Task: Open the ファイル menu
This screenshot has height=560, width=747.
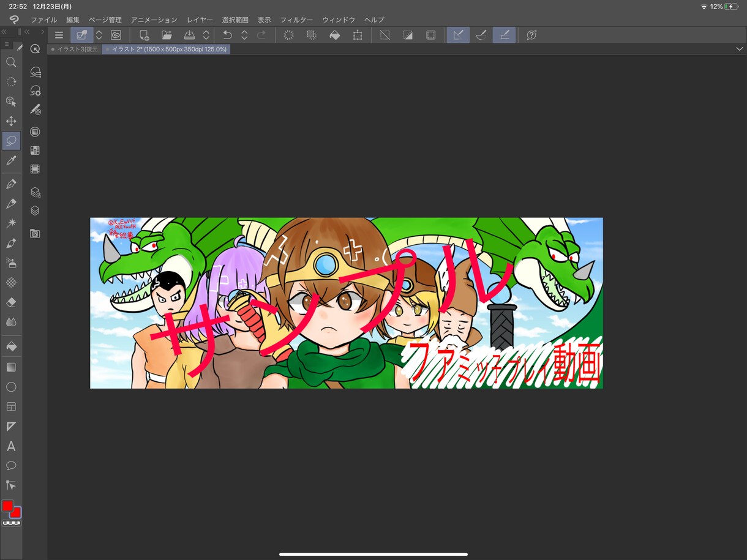Action: click(44, 20)
